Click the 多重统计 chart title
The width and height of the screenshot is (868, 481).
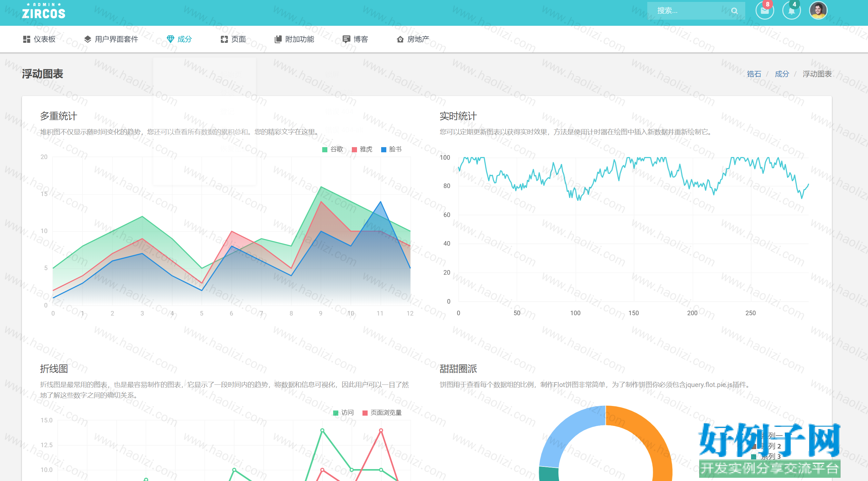pos(59,116)
